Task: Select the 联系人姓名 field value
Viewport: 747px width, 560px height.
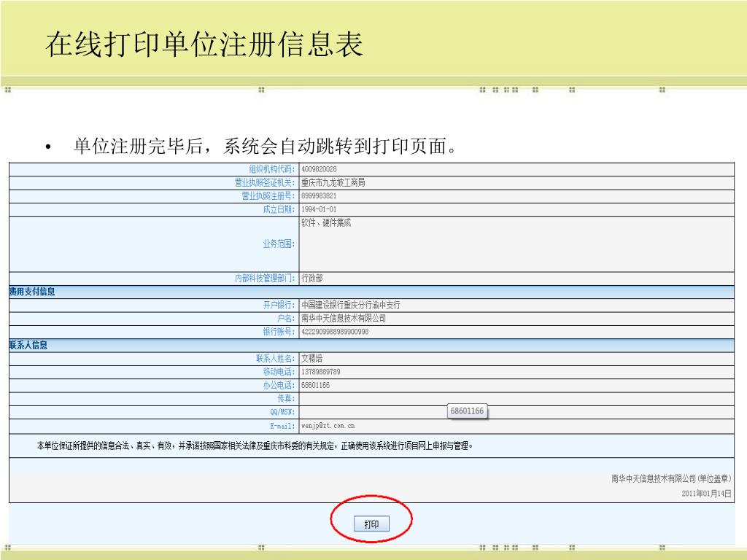Action: pos(312,359)
